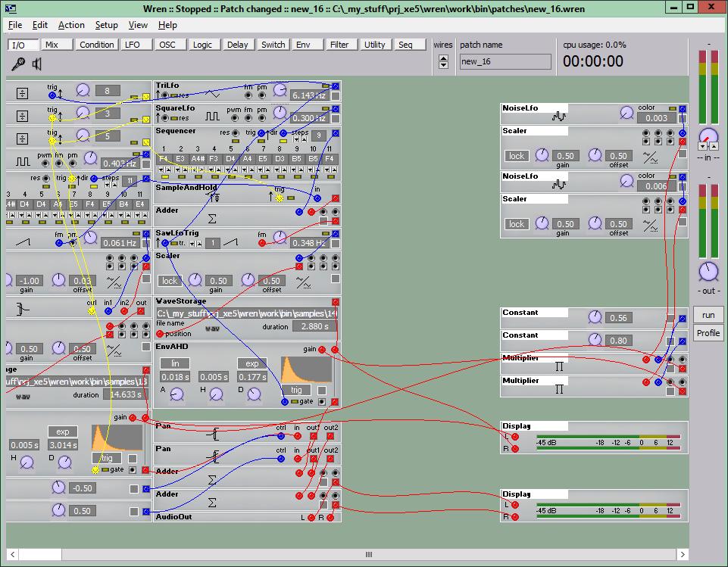Switch to the OSC module tab
728x567 pixels.
coord(170,45)
